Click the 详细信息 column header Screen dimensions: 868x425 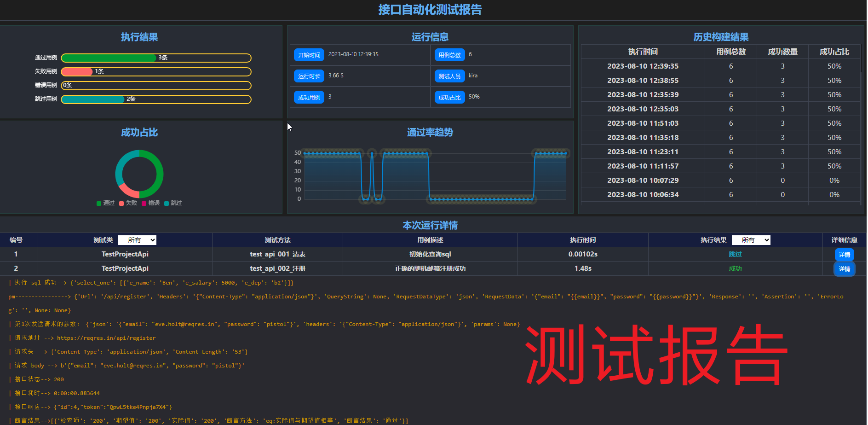click(x=844, y=240)
